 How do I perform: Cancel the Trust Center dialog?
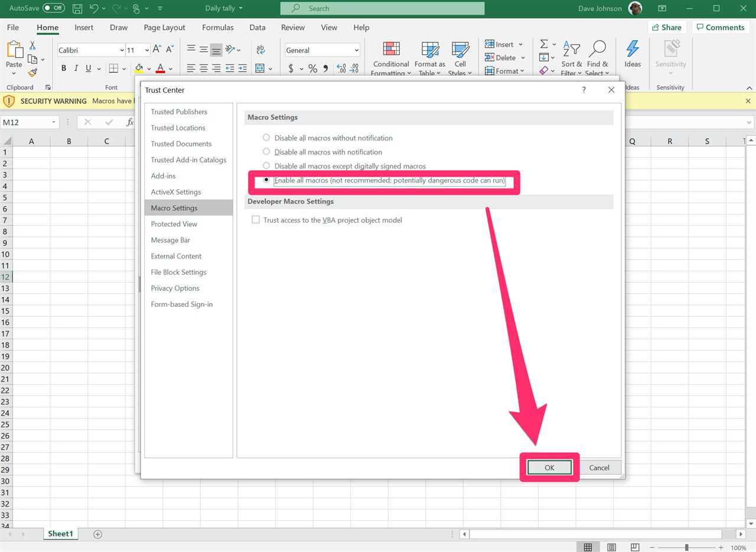click(x=599, y=467)
